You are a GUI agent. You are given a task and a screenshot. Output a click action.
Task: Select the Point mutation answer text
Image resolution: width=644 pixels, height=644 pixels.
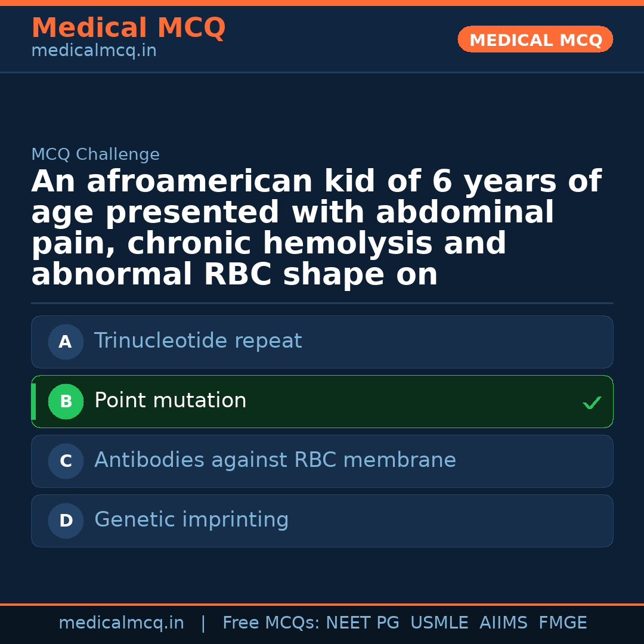tap(171, 401)
